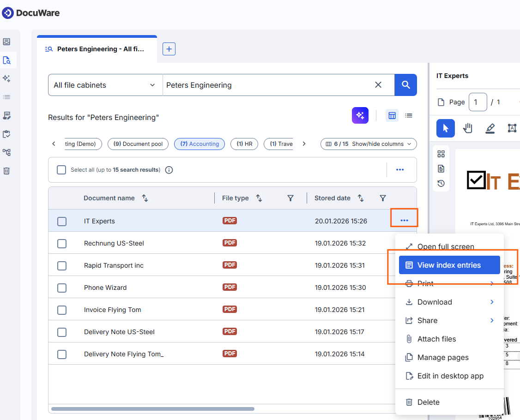Check the Rapid Transport inc checkbox

coord(62,266)
